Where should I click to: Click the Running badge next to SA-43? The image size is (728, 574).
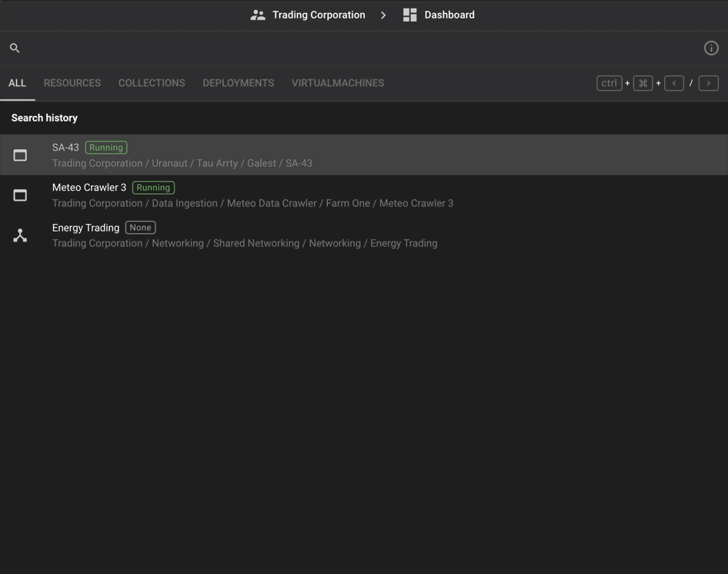point(105,147)
